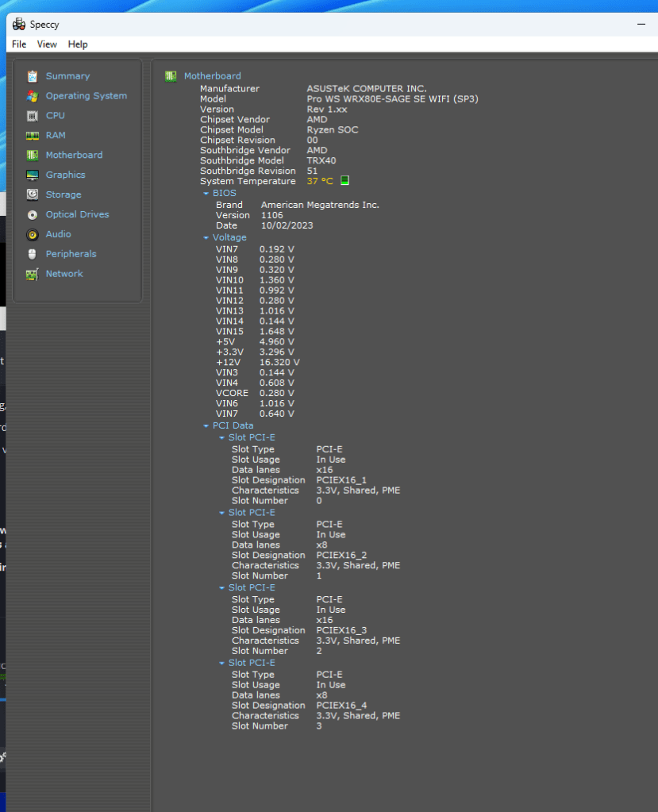Collapse the Voltage section
This screenshot has height=812, width=658.
click(206, 237)
